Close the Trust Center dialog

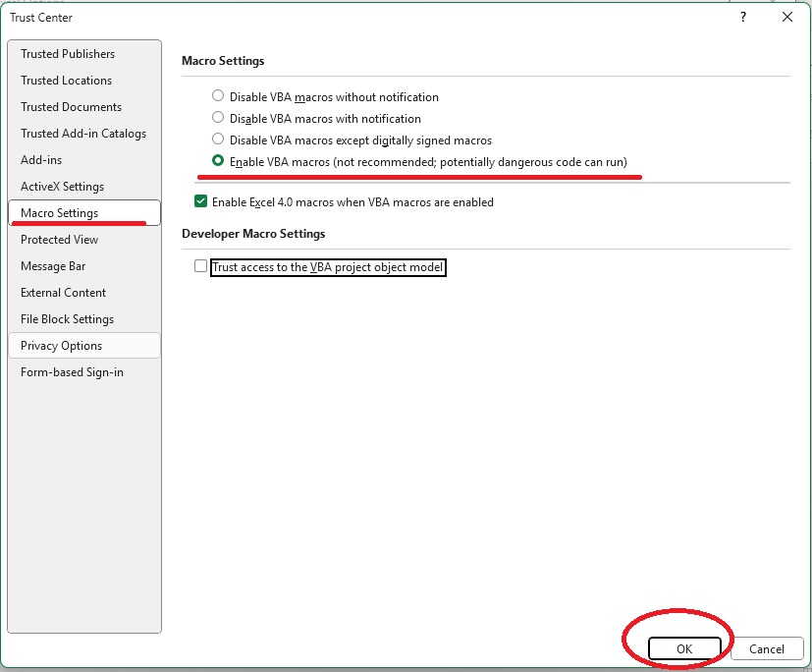click(787, 17)
